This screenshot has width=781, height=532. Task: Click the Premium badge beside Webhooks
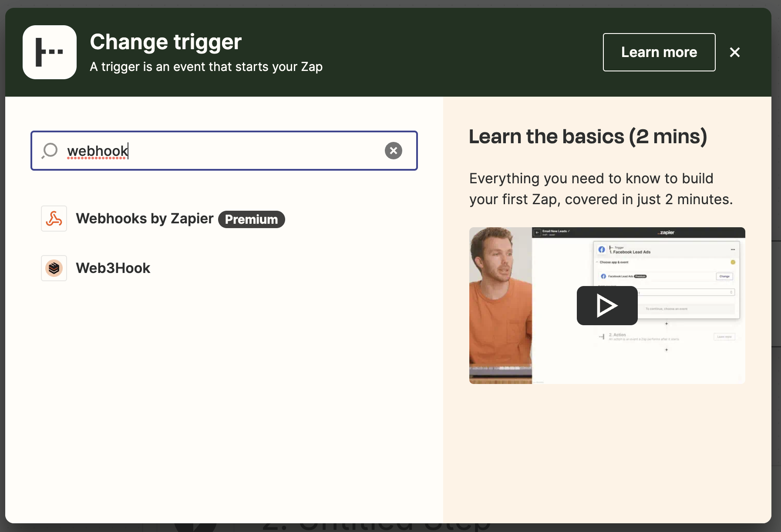click(x=251, y=219)
